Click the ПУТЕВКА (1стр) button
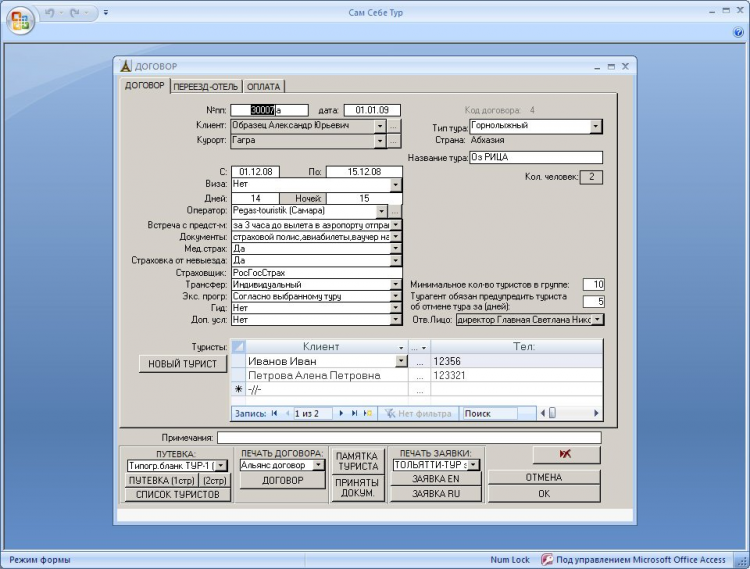 (x=161, y=481)
